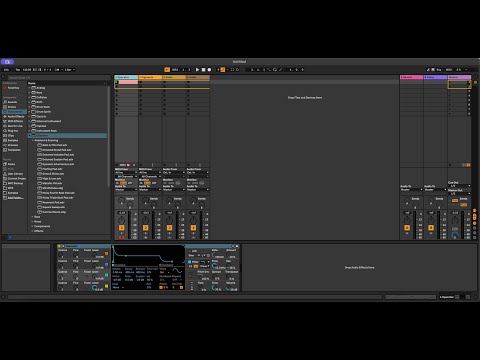Toggle track 2 activator button
The width and height of the screenshot is (480, 360).
point(145,228)
